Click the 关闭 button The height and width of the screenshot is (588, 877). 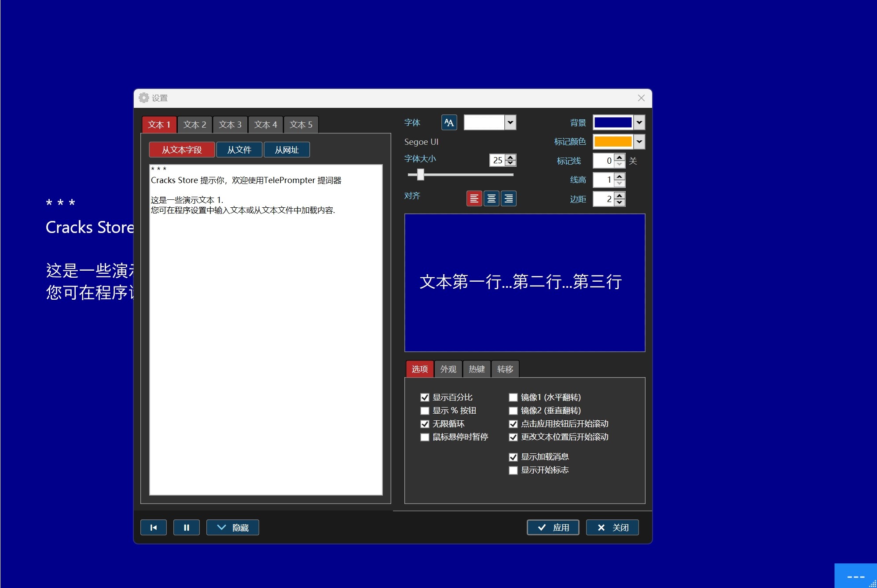point(613,527)
